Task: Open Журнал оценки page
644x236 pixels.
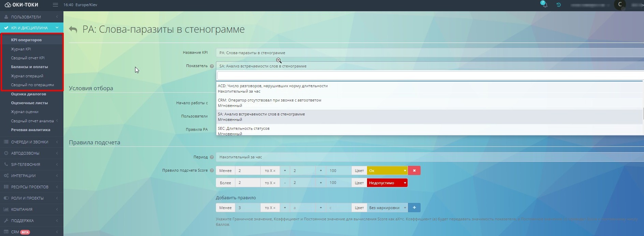Action: coord(25,112)
